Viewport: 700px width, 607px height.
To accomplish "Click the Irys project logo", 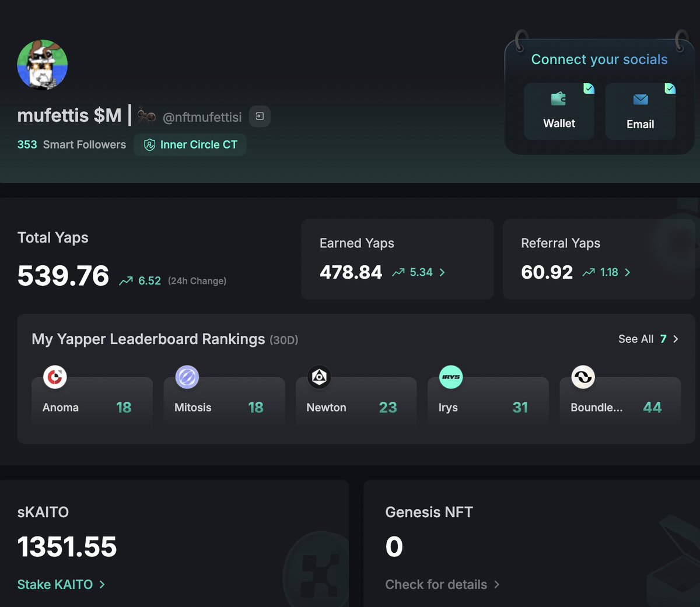I will click(451, 377).
